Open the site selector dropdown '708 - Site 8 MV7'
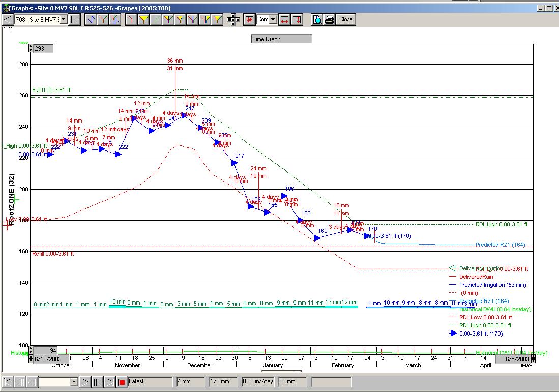Screen dimensions: 559x392 point(63,19)
